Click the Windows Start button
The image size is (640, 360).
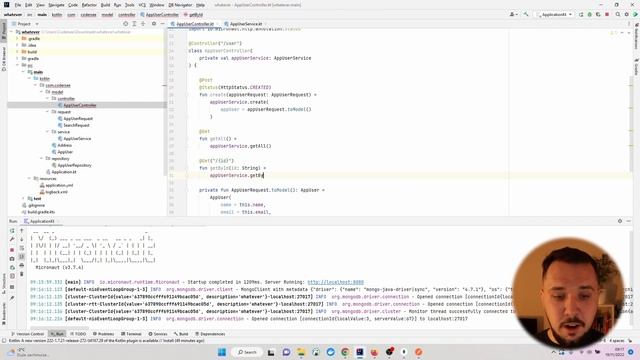pyautogui.click(x=222, y=352)
